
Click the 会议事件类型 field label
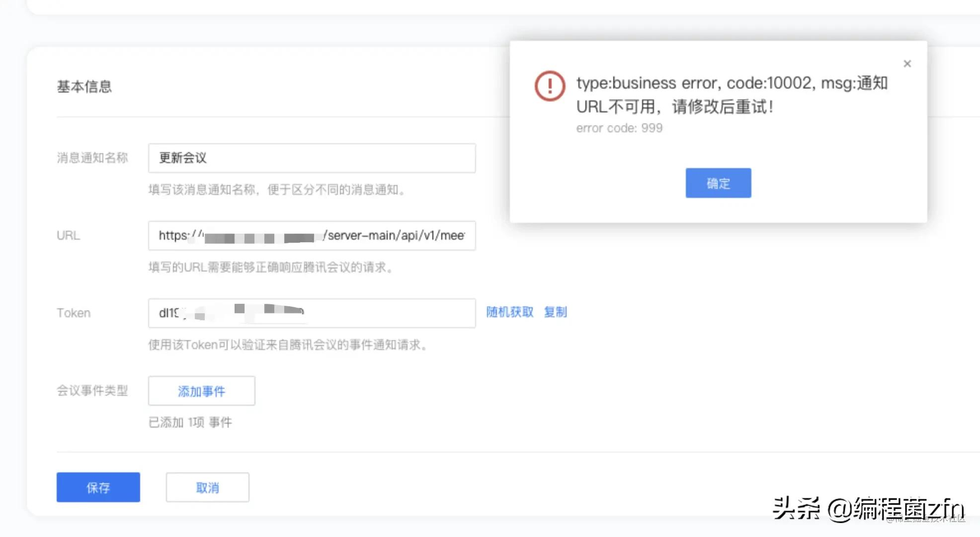coord(92,391)
